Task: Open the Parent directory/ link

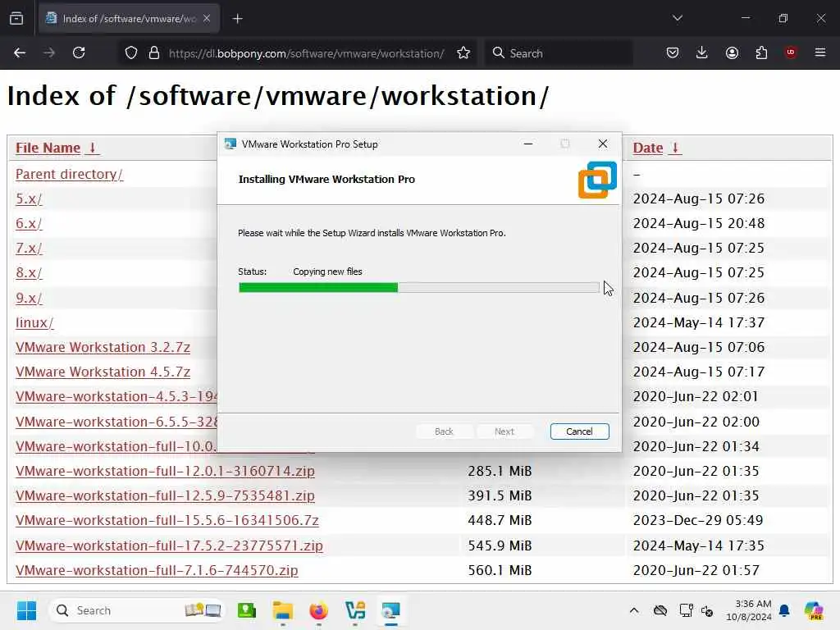Action: click(69, 174)
